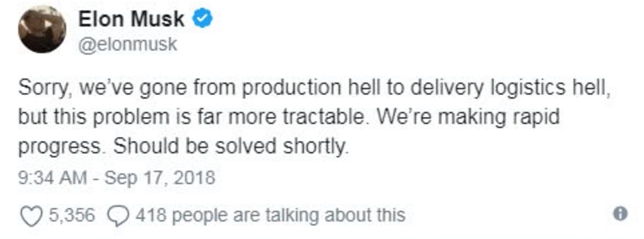Open "418 people are talking about this"
644x239 pixels.
tap(270, 215)
